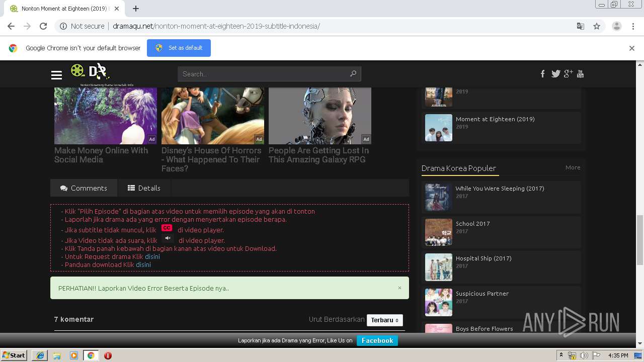Open While You Were Sleeping (2017) title
Viewport: 644px width, 362px height.
pyautogui.click(x=500, y=189)
